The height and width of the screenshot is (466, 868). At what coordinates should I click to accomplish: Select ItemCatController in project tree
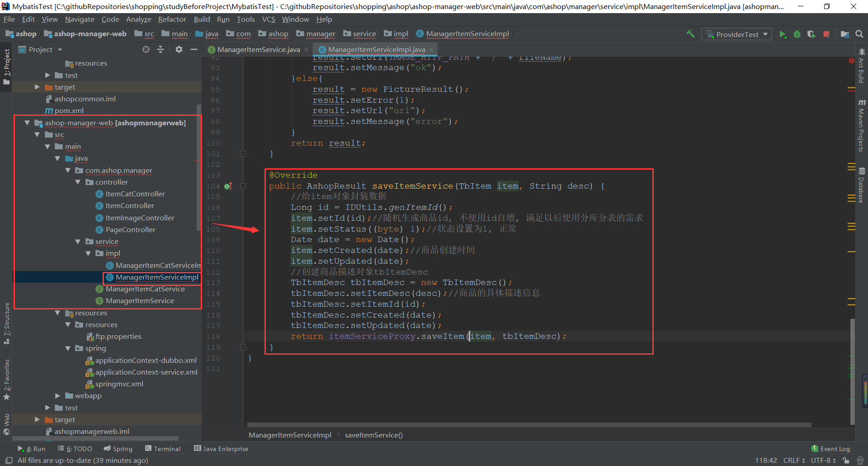click(x=135, y=194)
